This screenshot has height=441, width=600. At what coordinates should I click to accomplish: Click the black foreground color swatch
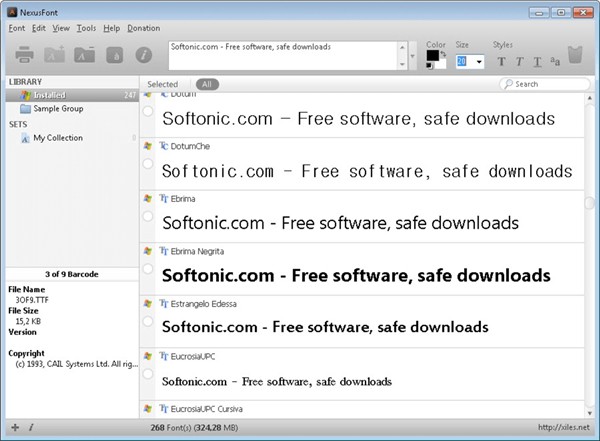(432, 56)
